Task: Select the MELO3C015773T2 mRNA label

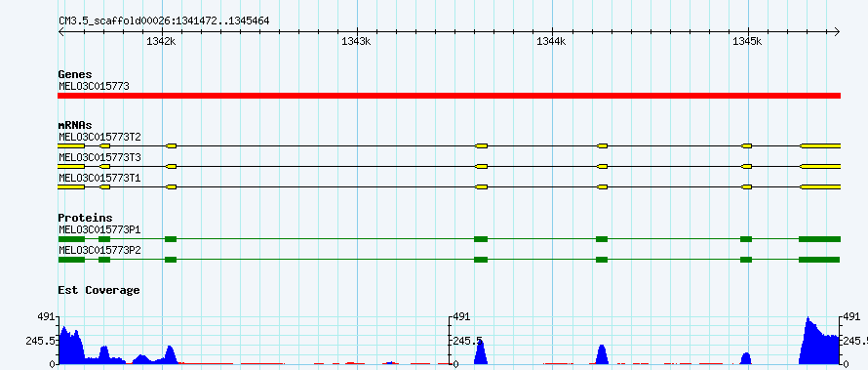Action: click(x=99, y=137)
